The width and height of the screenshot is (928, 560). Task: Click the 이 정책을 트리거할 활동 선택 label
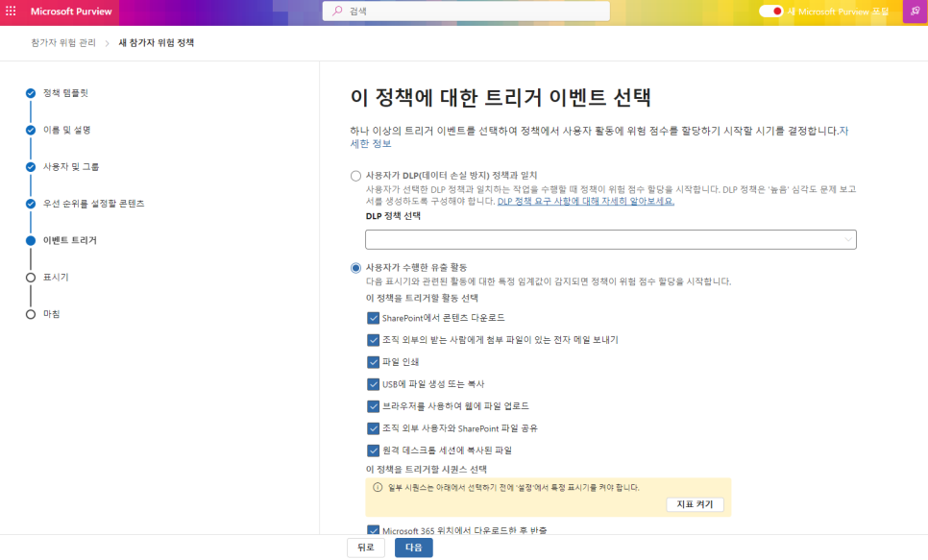point(422,298)
